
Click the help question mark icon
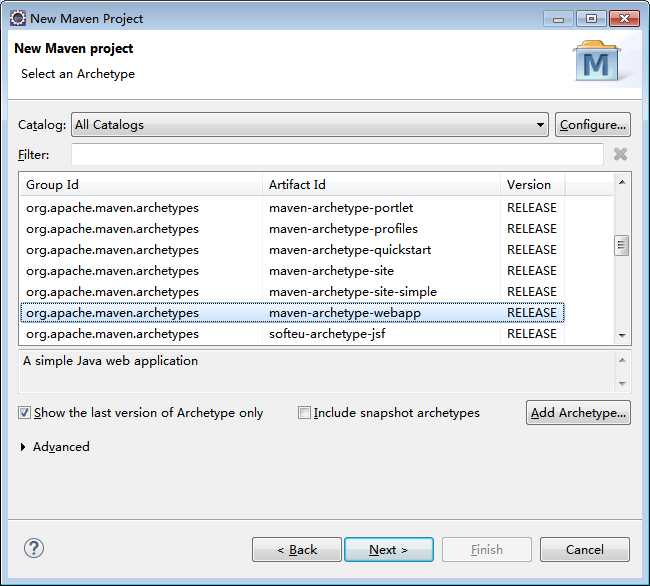(x=34, y=548)
